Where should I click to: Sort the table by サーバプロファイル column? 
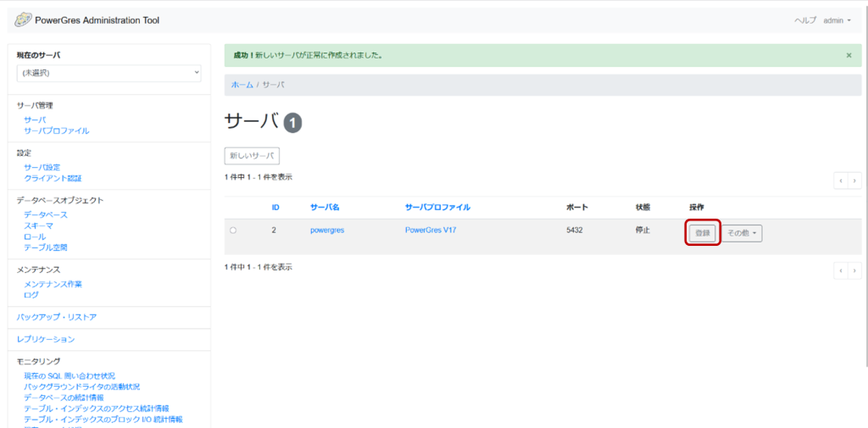coord(437,208)
